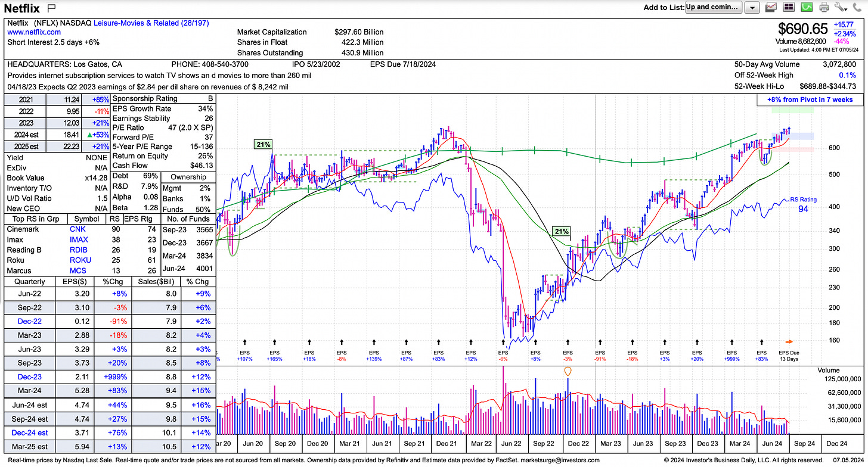Viewport: 868px width, 467px height.
Task: Open the wrench tools dropdown menu
Action: [x=841, y=7]
